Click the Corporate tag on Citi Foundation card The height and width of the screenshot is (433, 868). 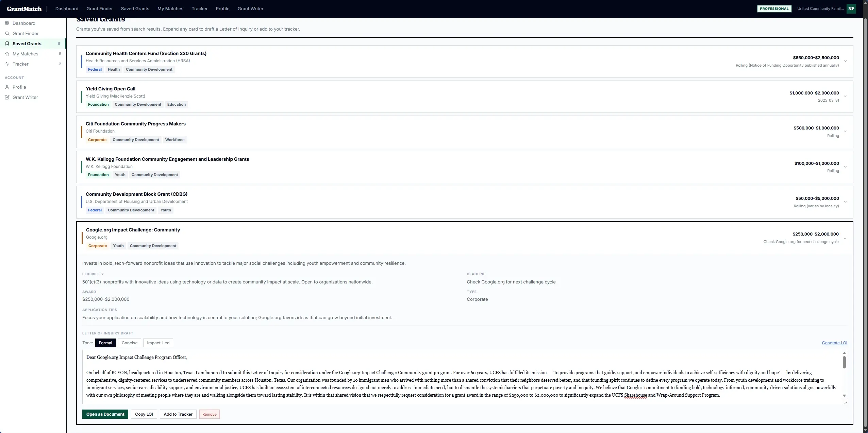[x=97, y=140]
